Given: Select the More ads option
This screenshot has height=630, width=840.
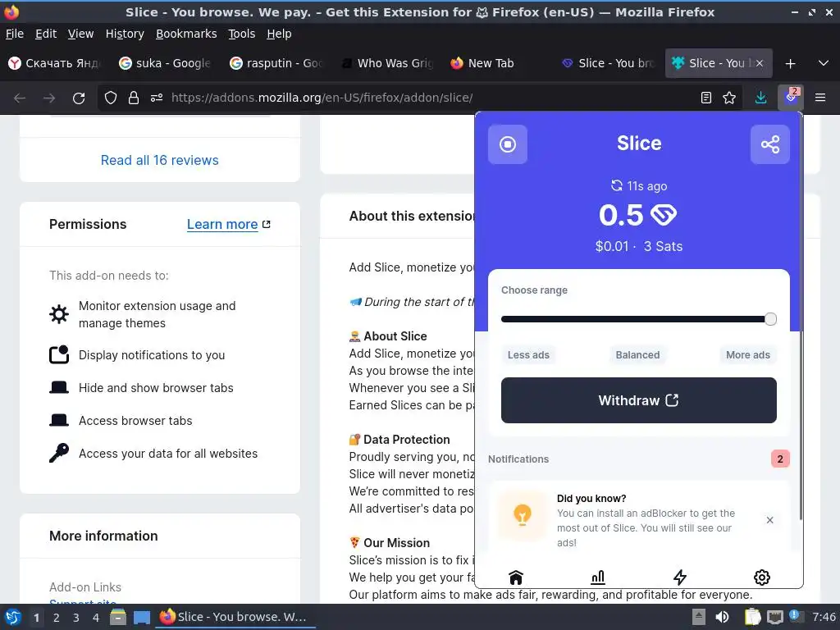Looking at the screenshot, I should [x=748, y=354].
